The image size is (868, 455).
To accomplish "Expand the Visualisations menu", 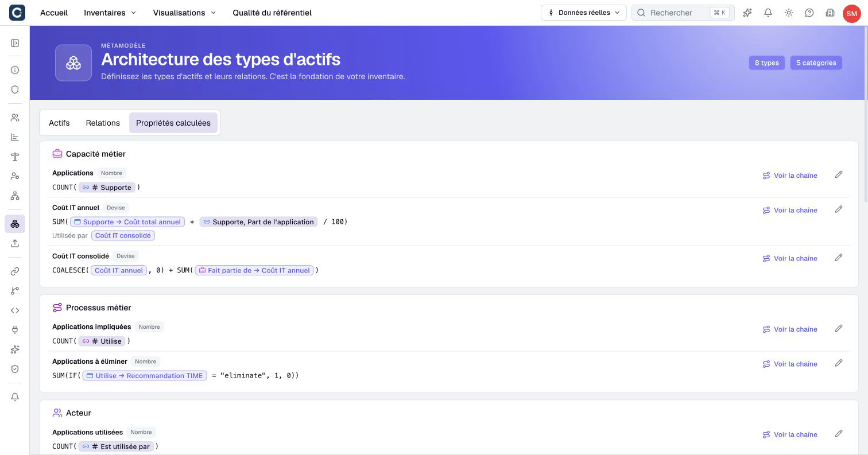I will click(184, 13).
